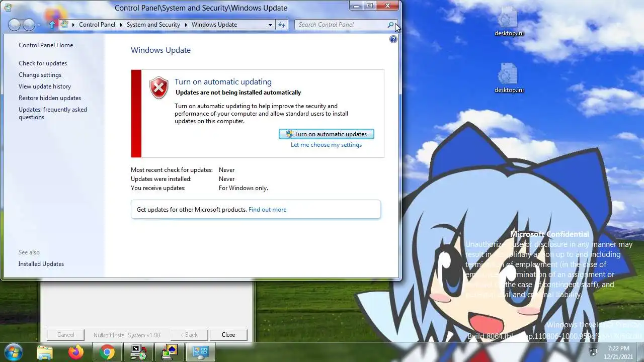Click Let me choose my settings link
The width and height of the screenshot is (644, 362).
(326, 145)
